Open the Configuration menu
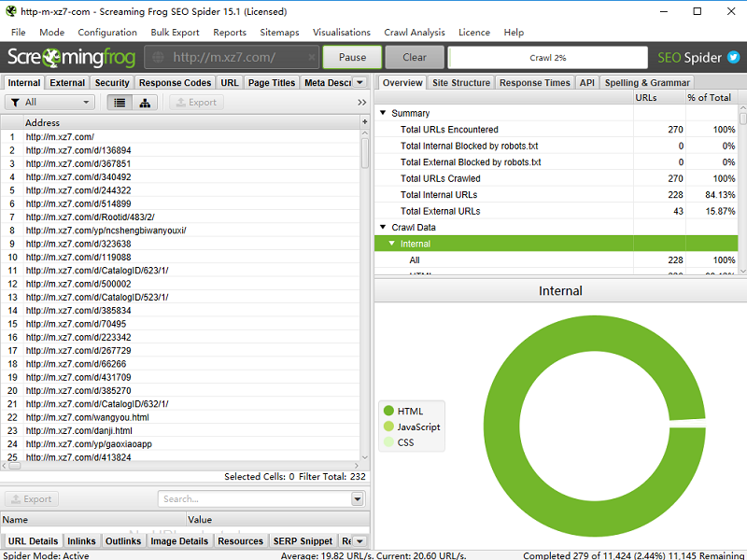 (x=107, y=33)
